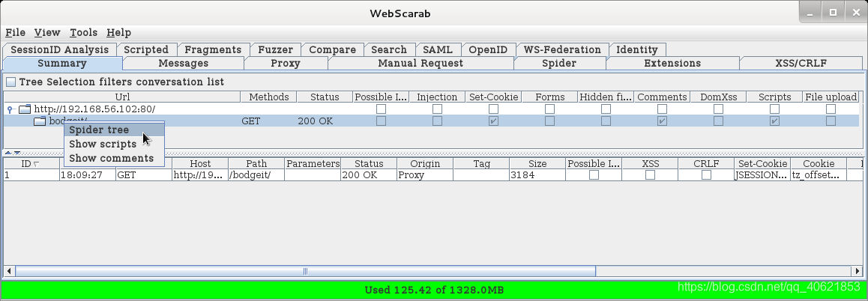The width and height of the screenshot is (868, 301).
Task: Open the SAML tab
Action: [x=437, y=50]
